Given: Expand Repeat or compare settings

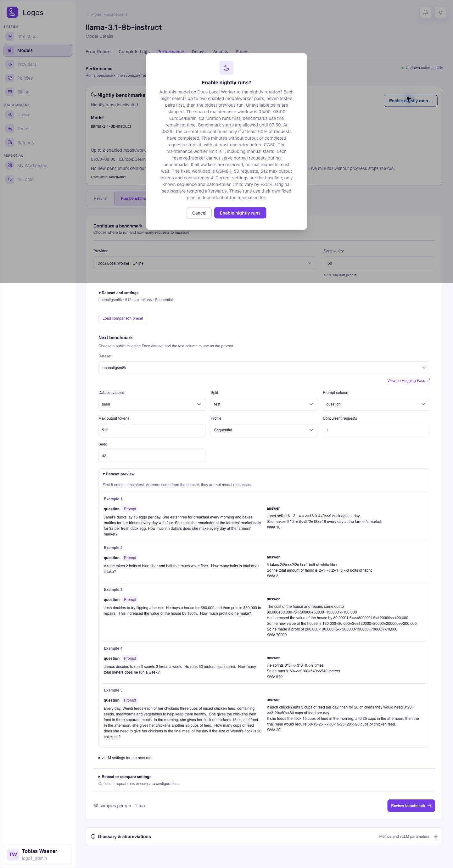Looking at the screenshot, I should 125,777.
